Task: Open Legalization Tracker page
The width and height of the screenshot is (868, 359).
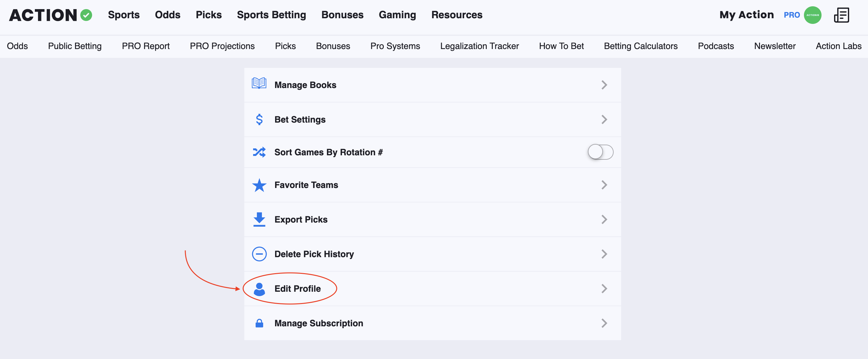Action: point(479,46)
